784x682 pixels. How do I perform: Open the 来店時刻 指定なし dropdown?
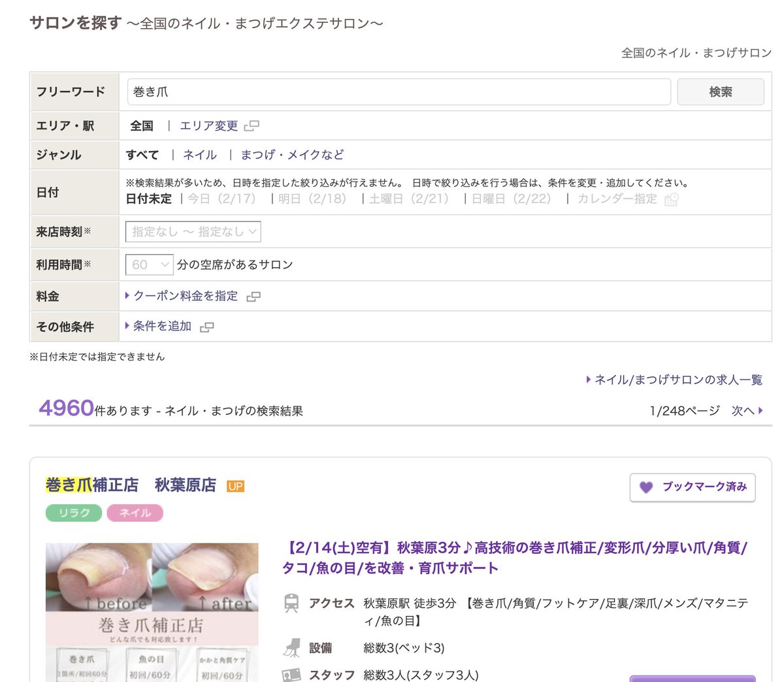point(193,231)
